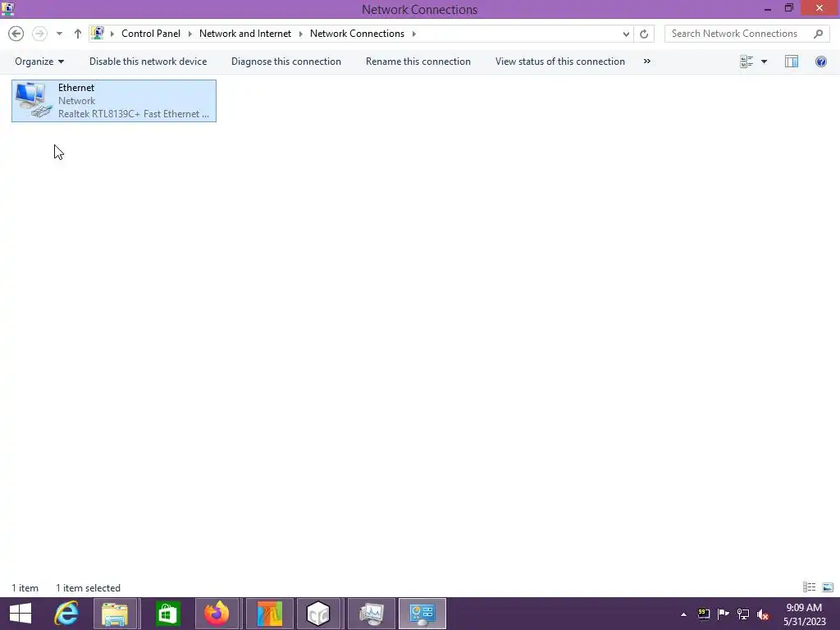Click the window system menu icon
The image size is (840, 630).
click(x=8, y=8)
